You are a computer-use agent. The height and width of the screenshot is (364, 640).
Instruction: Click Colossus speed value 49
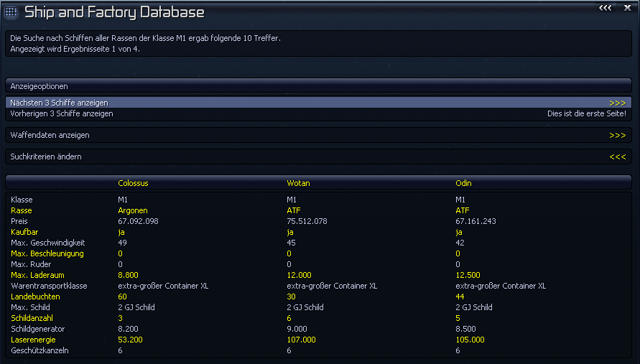(x=122, y=243)
